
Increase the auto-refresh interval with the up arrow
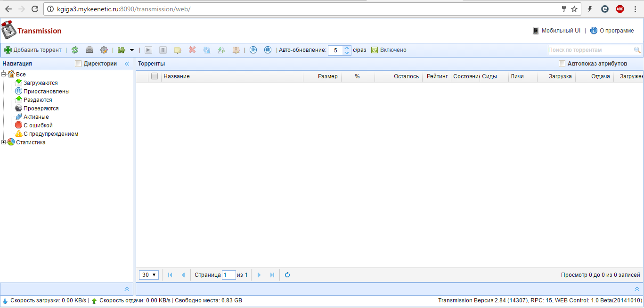click(347, 48)
